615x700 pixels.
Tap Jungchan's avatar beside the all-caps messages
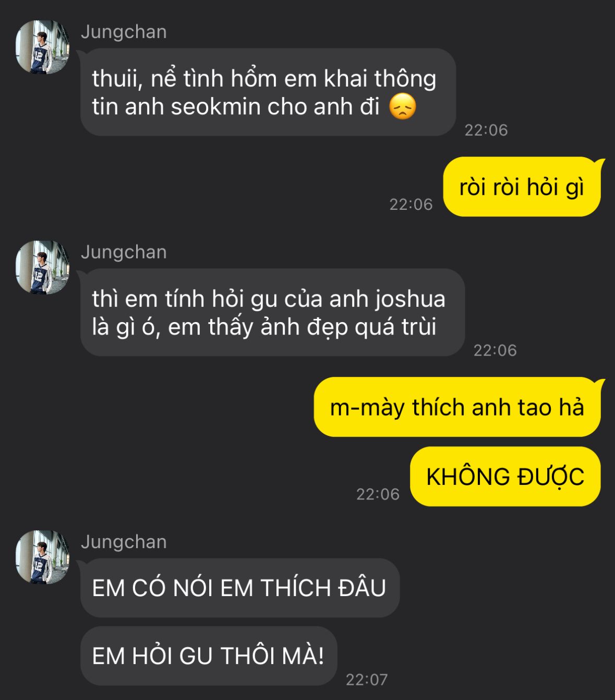click(43, 557)
